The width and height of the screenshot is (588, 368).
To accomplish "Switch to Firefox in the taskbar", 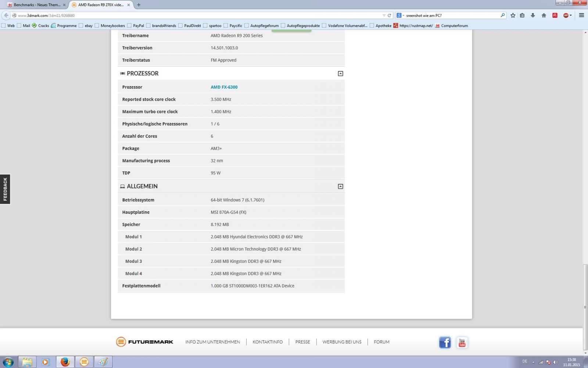I will [65, 362].
